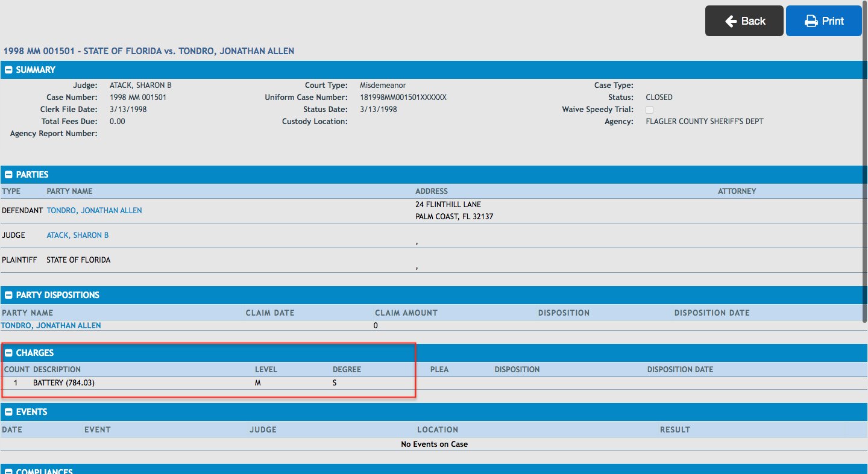Collapse the Parties section
Viewport: 868px width, 474px height.
point(9,175)
